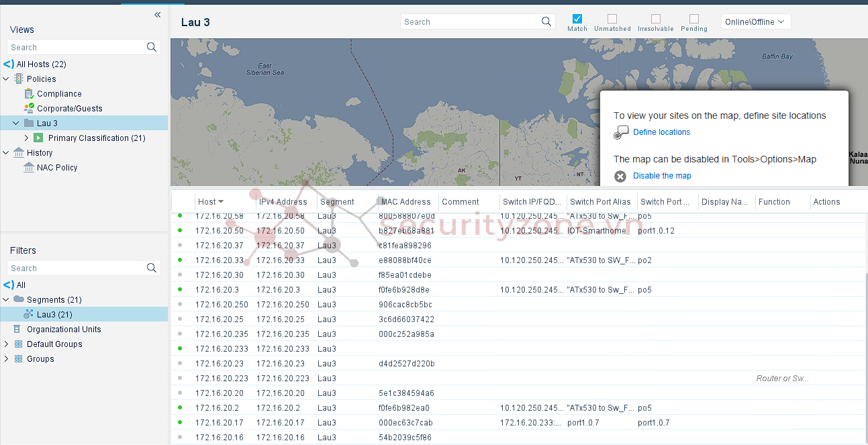The width and height of the screenshot is (868, 445).
Task: Enable the Pending checkbox
Action: tap(694, 19)
